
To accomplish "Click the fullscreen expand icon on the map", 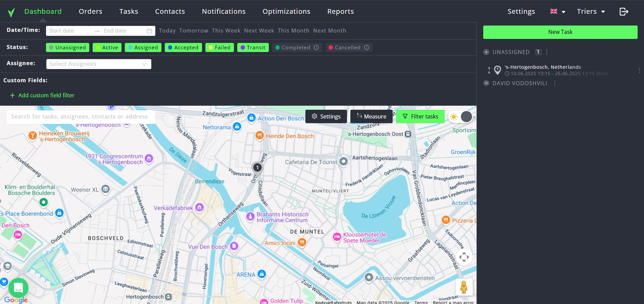I will pyautogui.click(x=464, y=257).
